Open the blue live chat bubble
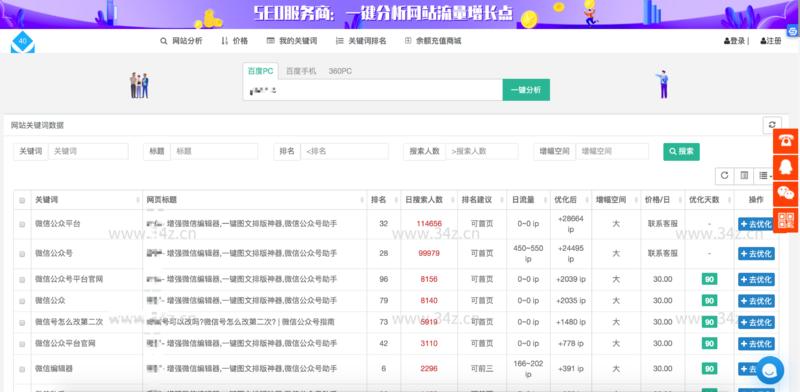The image size is (800, 392). pos(770,370)
